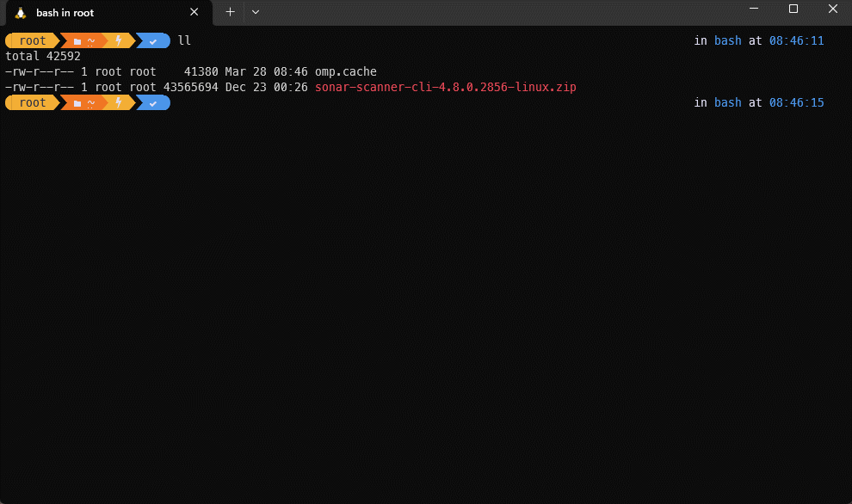Click the lightning bolt icon in first prompt
Viewport: 852px width, 504px height.
(119, 40)
